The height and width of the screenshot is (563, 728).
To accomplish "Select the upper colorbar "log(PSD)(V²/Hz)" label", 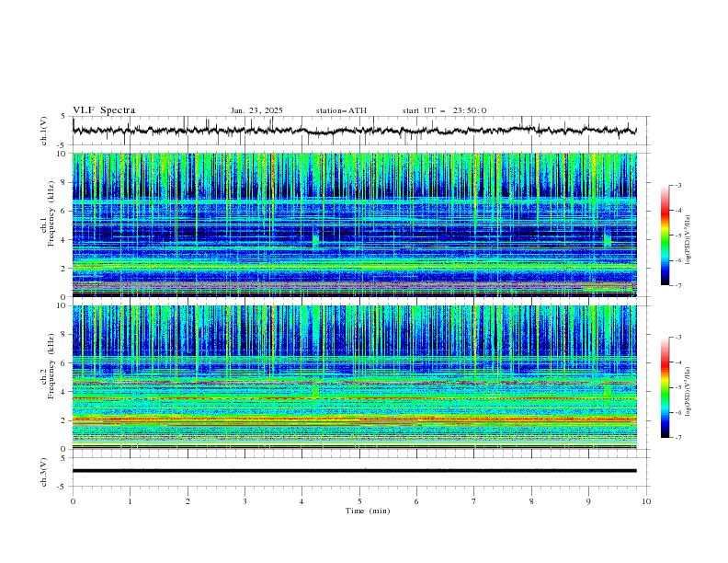I will coord(688,240).
